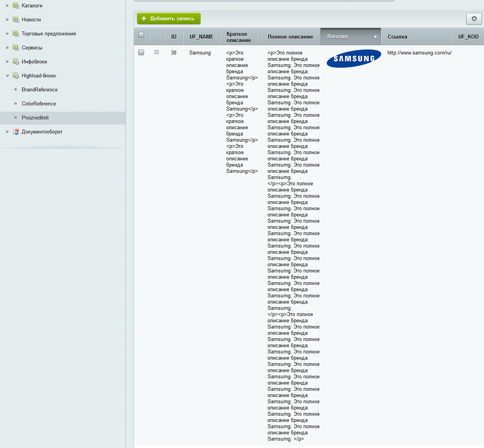The width and height of the screenshot is (484, 448).
Task: Open table settings gear icon
Action: click(x=474, y=19)
